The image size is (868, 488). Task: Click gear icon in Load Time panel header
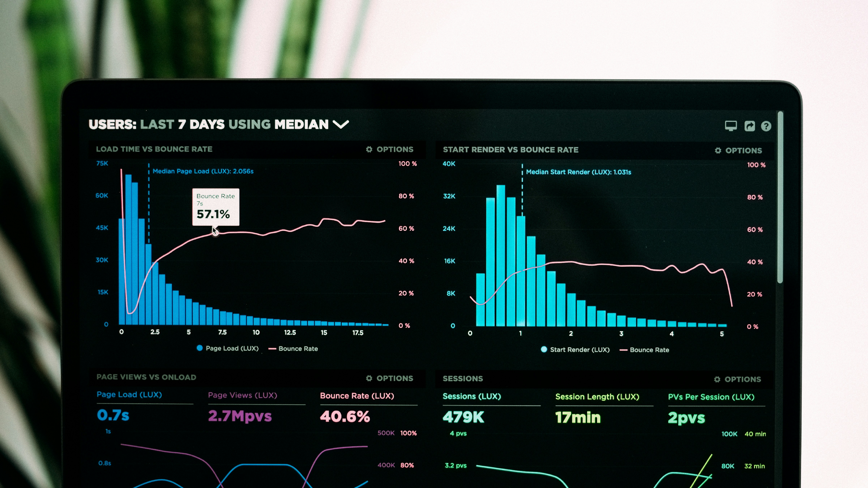369,149
